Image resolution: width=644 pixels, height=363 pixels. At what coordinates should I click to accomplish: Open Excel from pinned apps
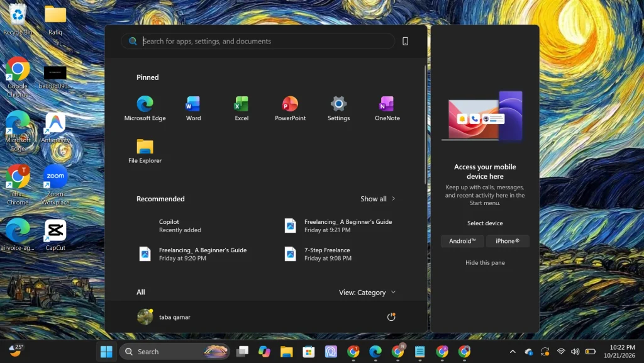click(241, 108)
